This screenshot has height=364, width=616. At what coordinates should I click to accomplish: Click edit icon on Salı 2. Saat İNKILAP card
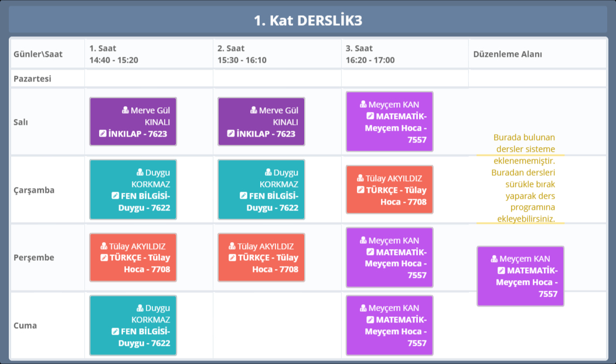coord(231,134)
